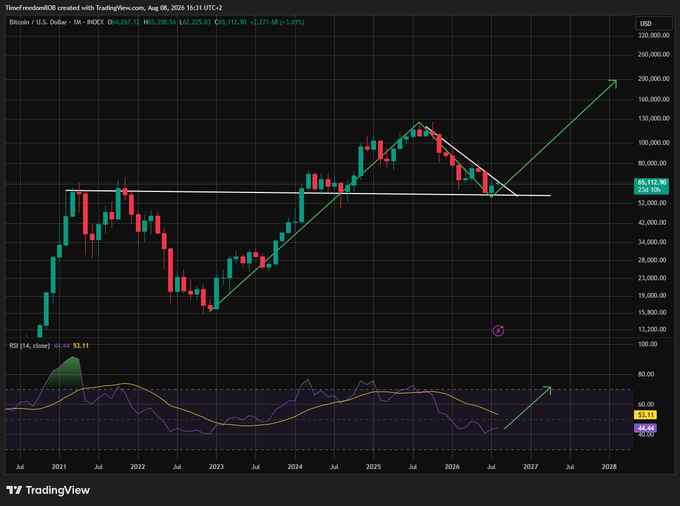Click the 52,000.00 price axis label
Viewport: 680px width, 506px height.
[654, 203]
